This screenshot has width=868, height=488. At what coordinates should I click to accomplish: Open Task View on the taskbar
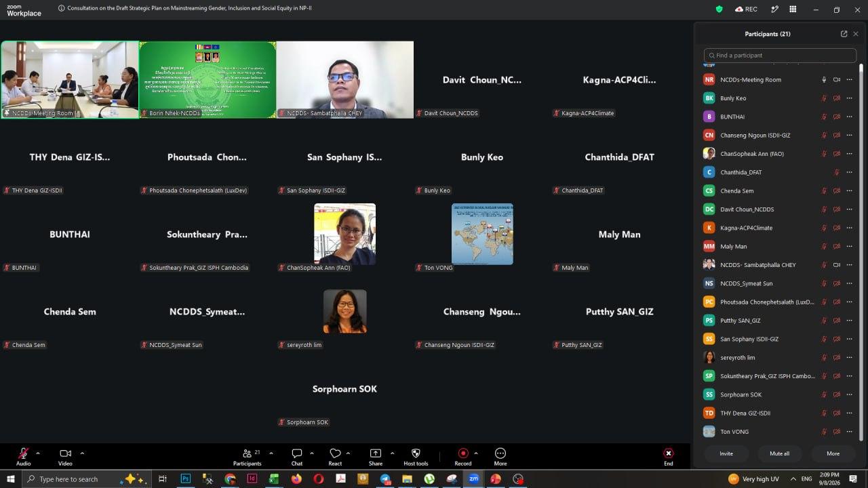[163, 479]
